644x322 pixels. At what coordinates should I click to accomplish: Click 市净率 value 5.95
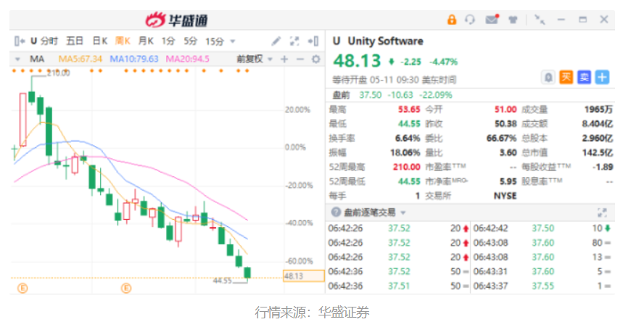pos(508,181)
